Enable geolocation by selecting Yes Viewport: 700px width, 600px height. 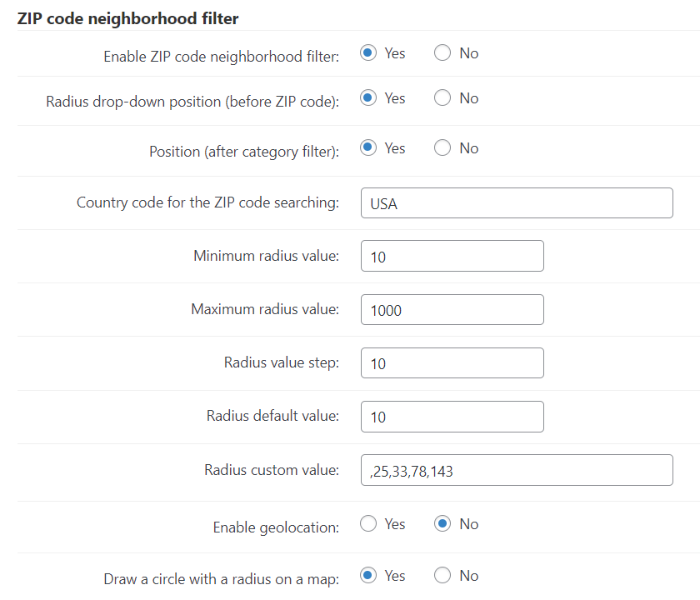(368, 523)
